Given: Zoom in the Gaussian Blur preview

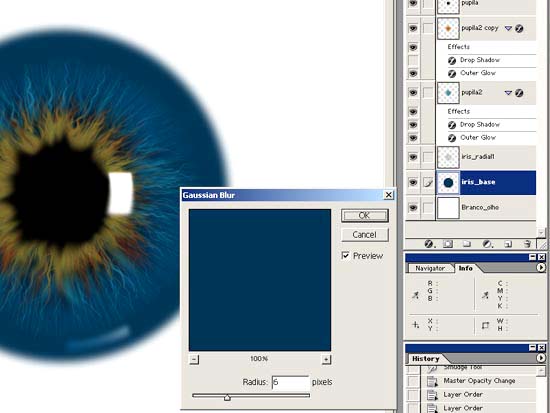Looking at the screenshot, I should pyautogui.click(x=326, y=359).
